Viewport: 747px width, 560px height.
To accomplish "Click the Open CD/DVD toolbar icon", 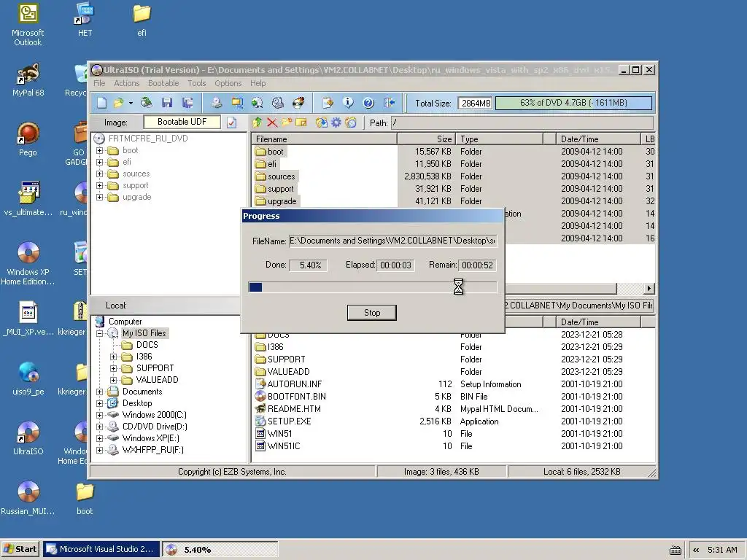I will (x=147, y=102).
